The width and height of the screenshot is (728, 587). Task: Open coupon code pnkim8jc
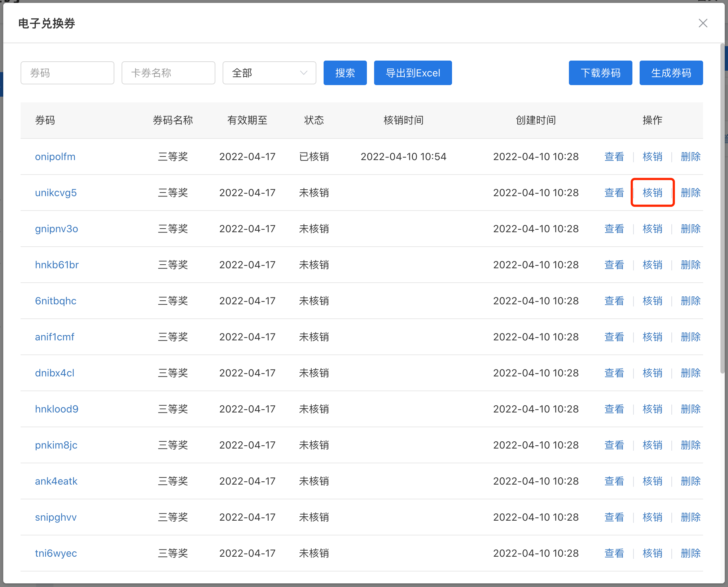56,445
